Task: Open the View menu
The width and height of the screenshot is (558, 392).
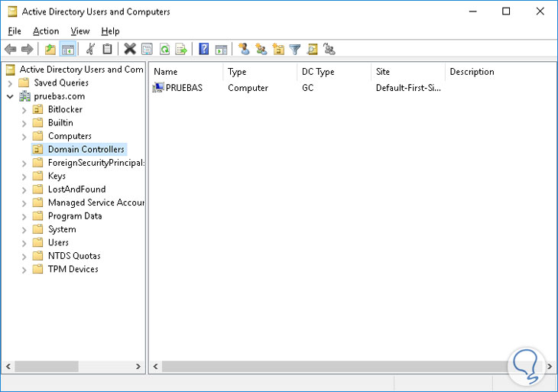Action: pos(80,31)
